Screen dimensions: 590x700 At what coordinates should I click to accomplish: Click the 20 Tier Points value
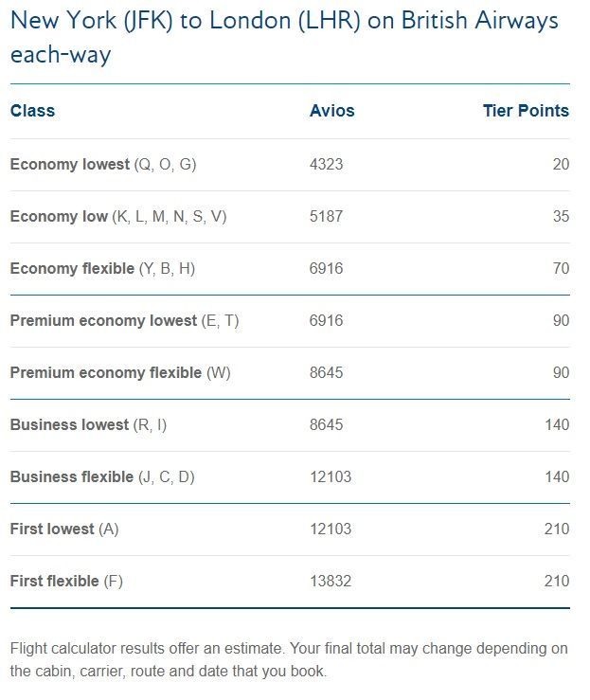(x=561, y=164)
